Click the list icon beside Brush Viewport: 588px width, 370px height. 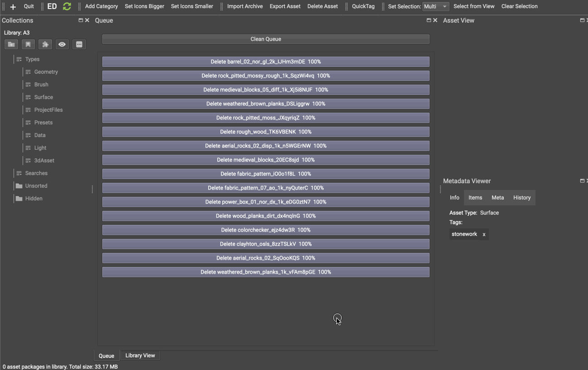[x=28, y=85]
